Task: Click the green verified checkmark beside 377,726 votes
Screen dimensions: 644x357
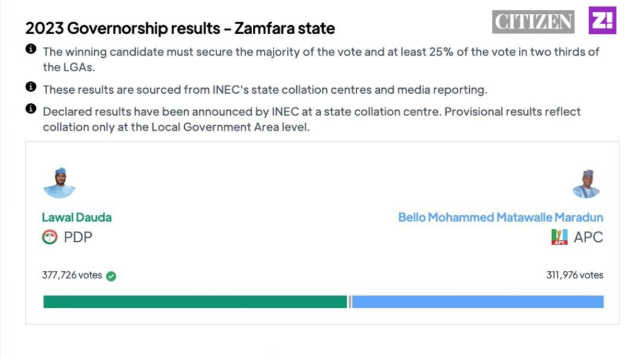Action: [111, 276]
